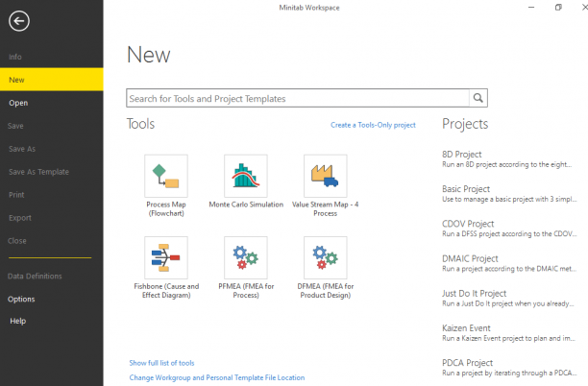Screen dimensions: 588x386
Task: Open the Process Map (Flowchart) tool icon
Action: pyautogui.click(x=166, y=176)
